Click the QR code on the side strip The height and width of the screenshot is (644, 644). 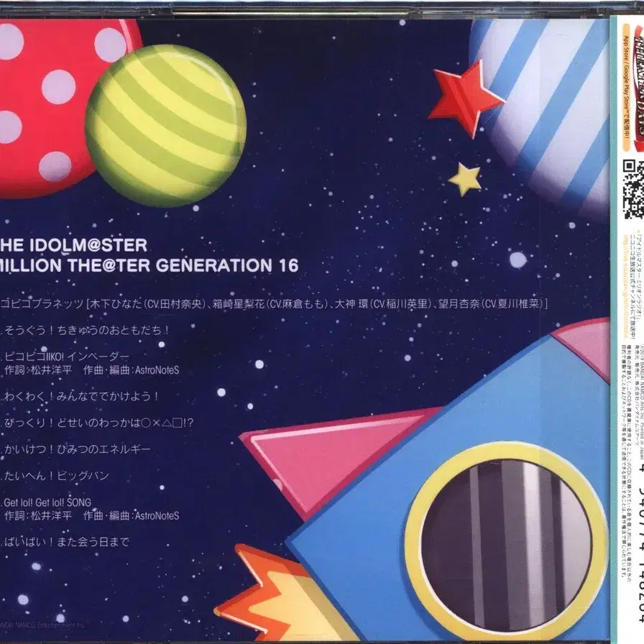click(633, 189)
